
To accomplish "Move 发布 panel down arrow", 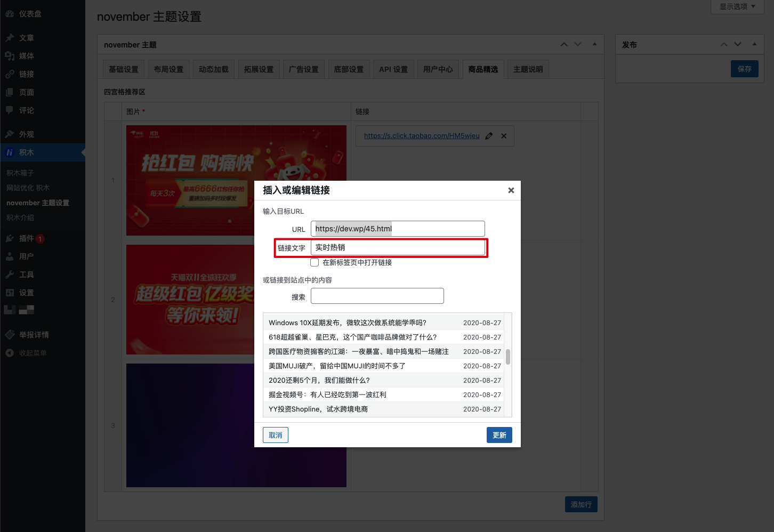I will point(738,44).
